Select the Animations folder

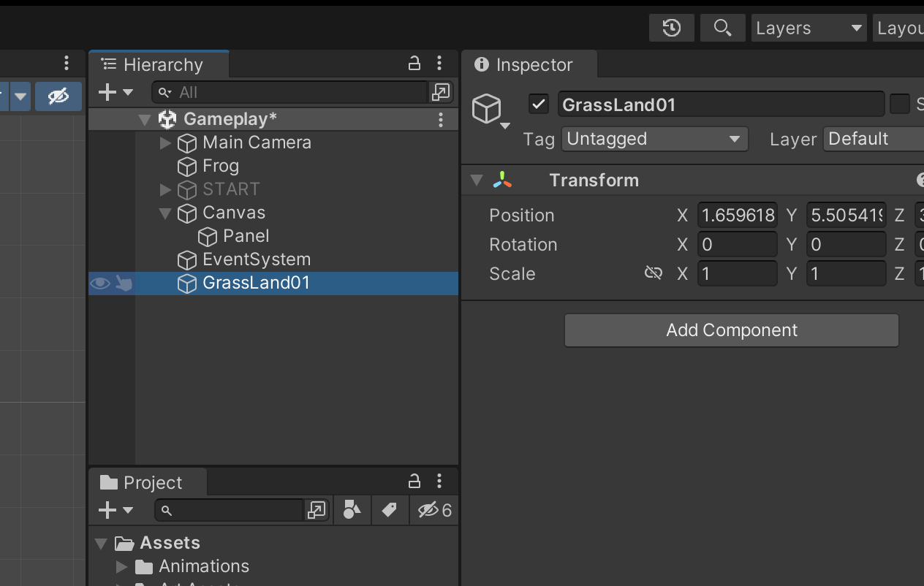pyautogui.click(x=204, y=566)
